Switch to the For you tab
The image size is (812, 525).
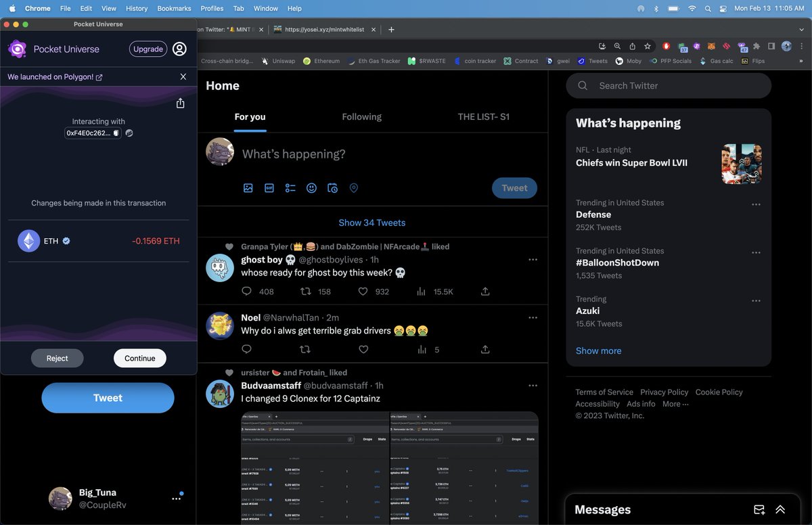(250, 116)
